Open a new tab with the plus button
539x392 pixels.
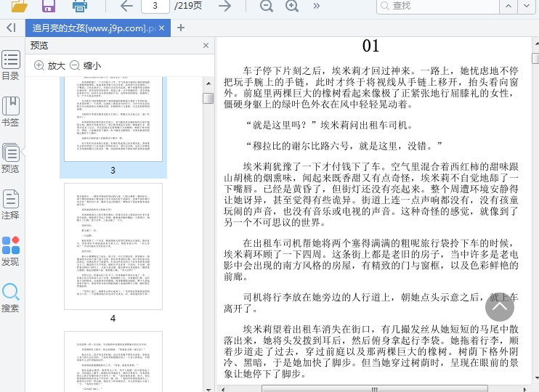181,28
